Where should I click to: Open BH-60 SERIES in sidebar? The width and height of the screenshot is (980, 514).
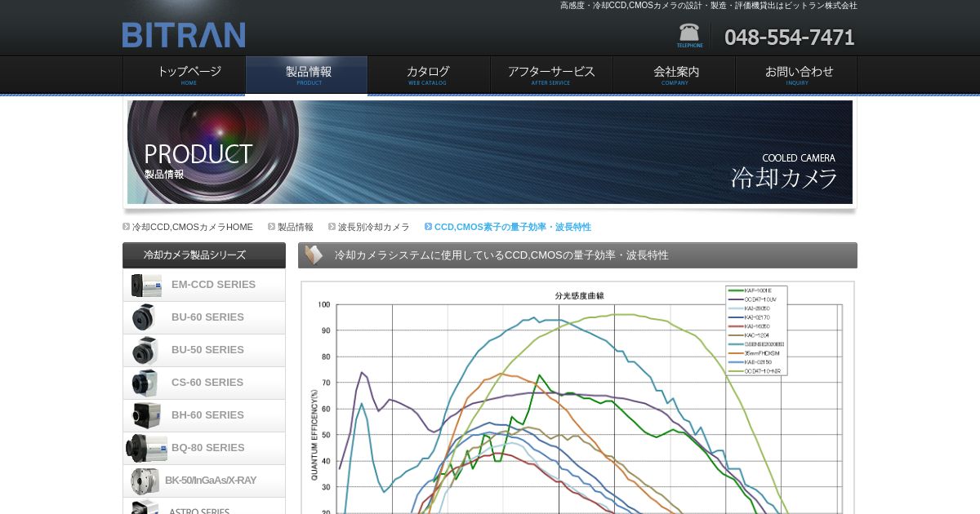204,415
